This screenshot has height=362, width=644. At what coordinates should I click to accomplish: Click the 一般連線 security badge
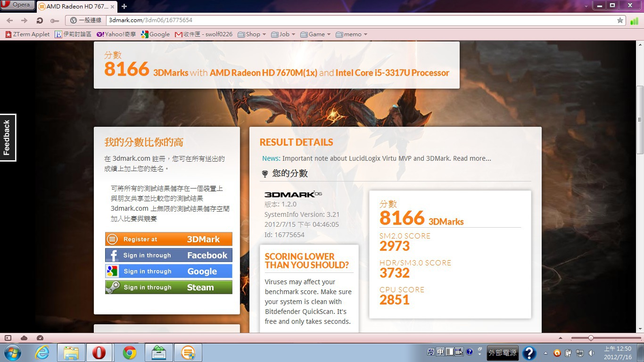(x=86, y=20)
